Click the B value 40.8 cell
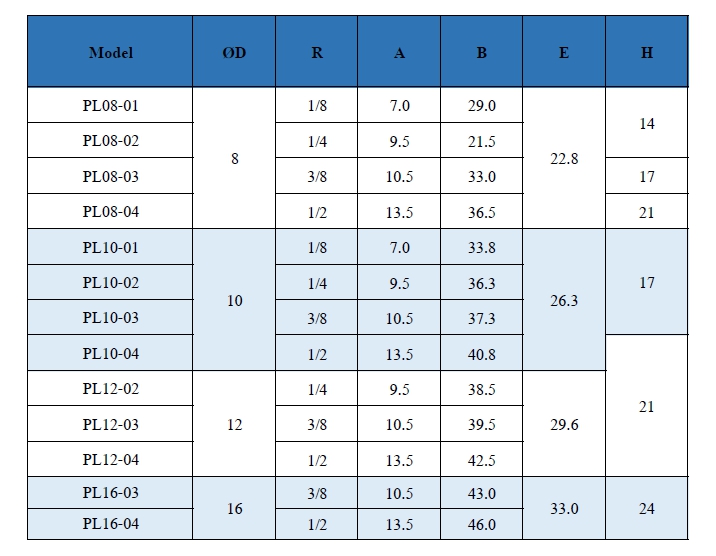This screenshot has width=716, height=556. tap(482, 354)
